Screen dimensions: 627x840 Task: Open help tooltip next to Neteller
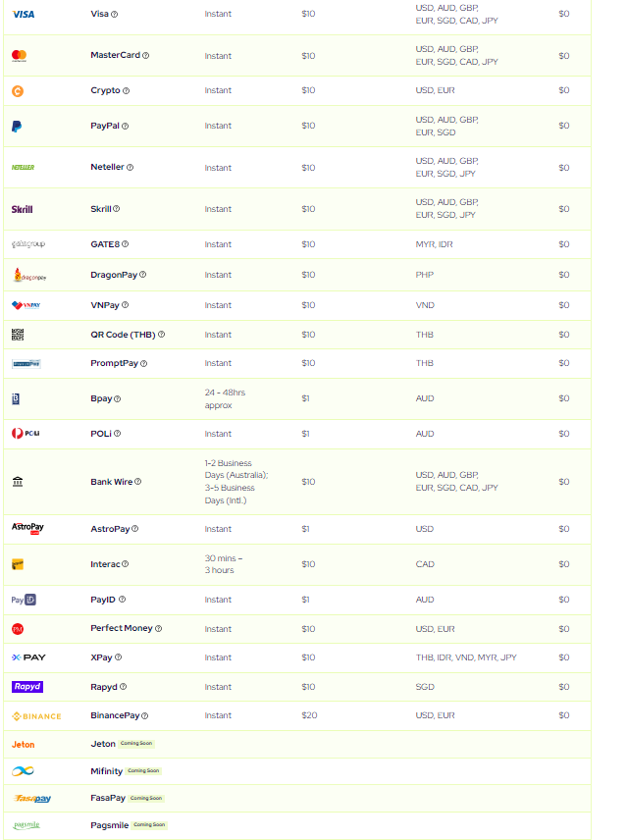coord(130,168)
